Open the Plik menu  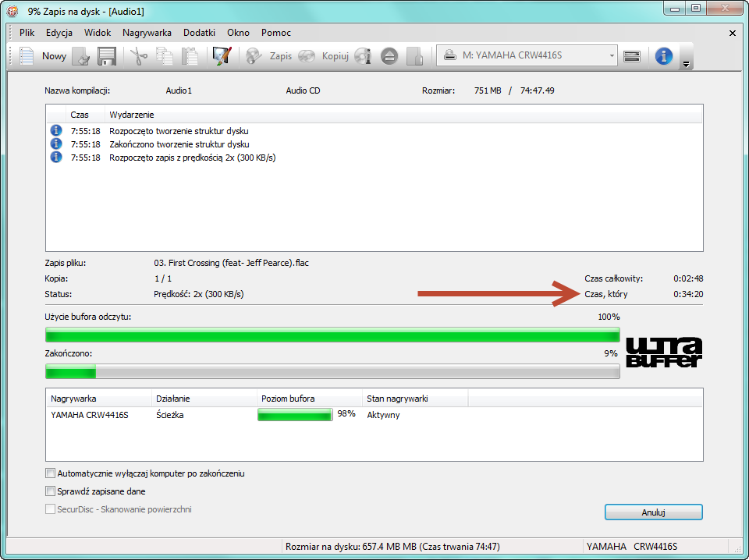click(x=27, y=33)
